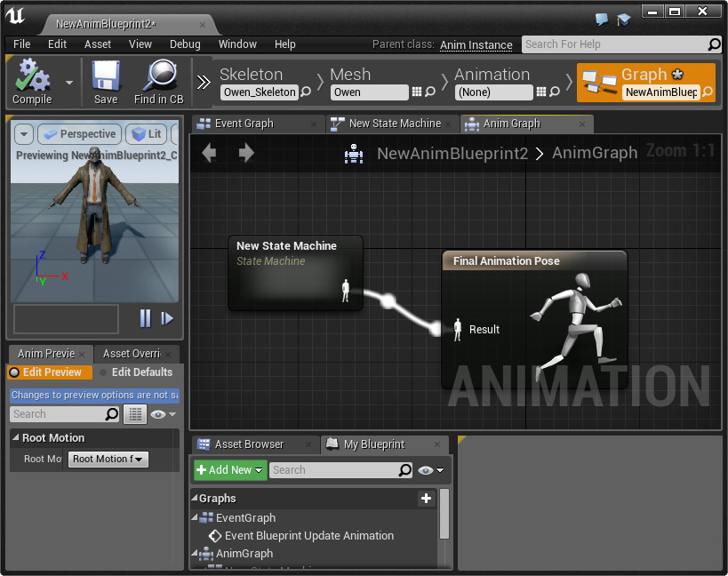Viewport: 728px width, 576px height.
Task: Click the Anim Instance parent class link
Action: click(x=476, y=45)
